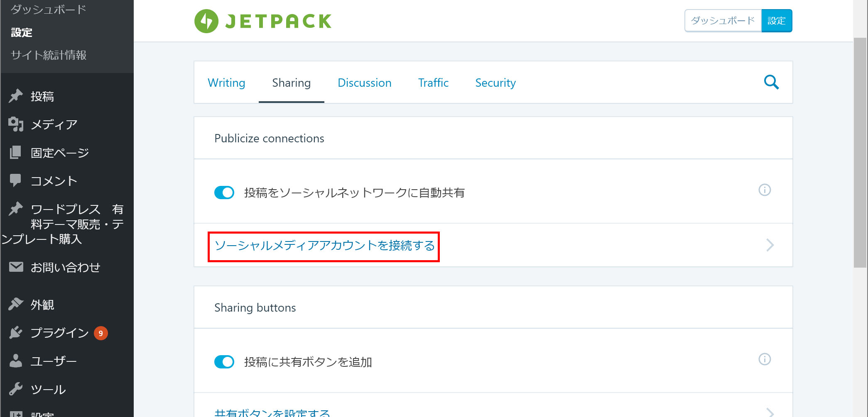Go to the Traffic tab
The image size is (868, 417).
point(433,83)
